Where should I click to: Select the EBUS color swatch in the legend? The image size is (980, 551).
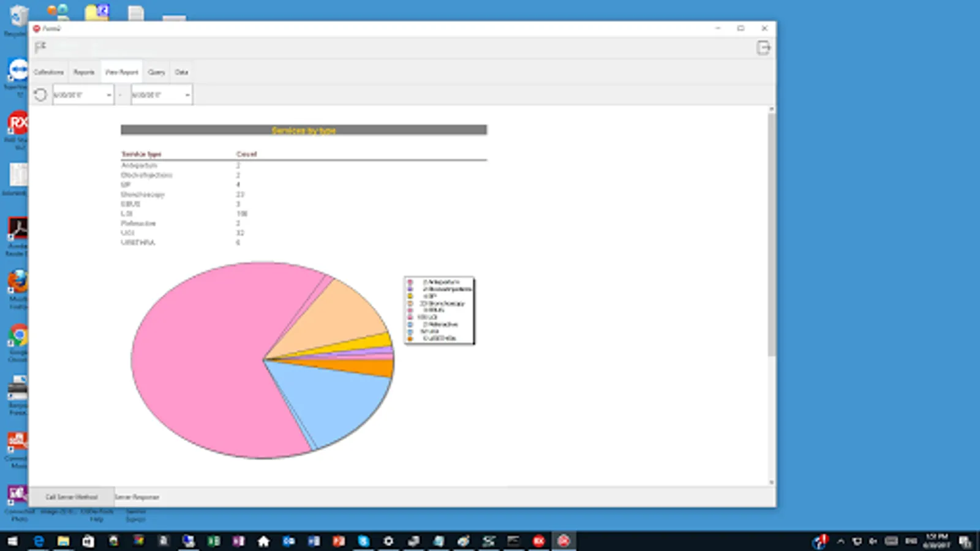[409, 310]
